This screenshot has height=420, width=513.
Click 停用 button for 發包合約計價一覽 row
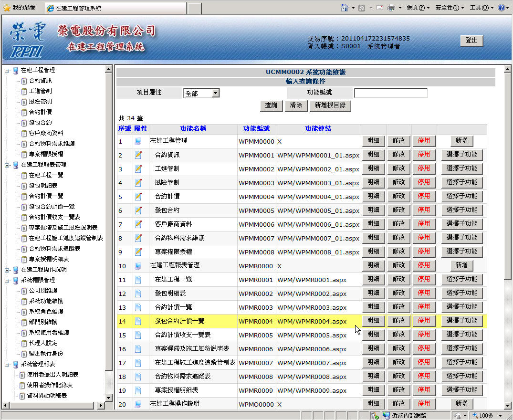[424, 321]
